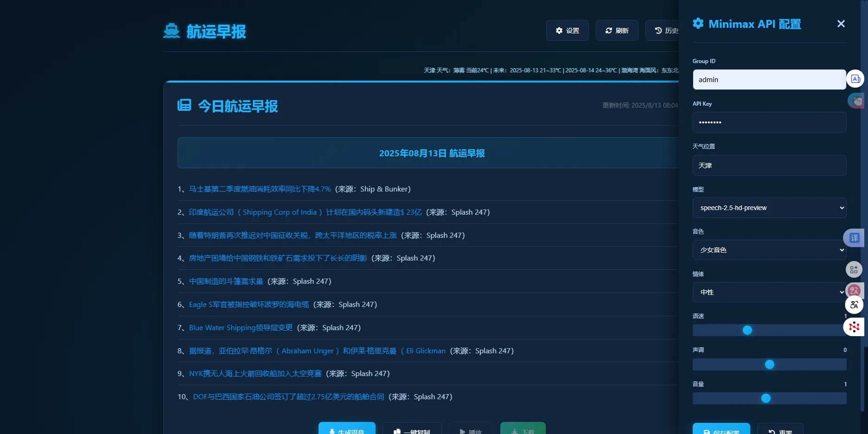
Task: Click the translate icon beside Group ID field
Action: (855, 79)
